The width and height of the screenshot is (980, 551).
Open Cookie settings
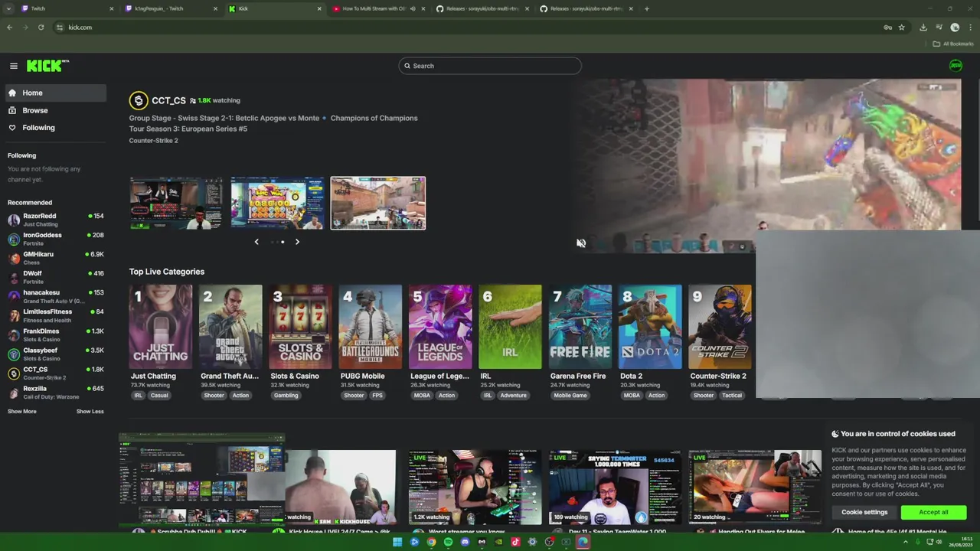pyautogui.click(x=864, y=512)
